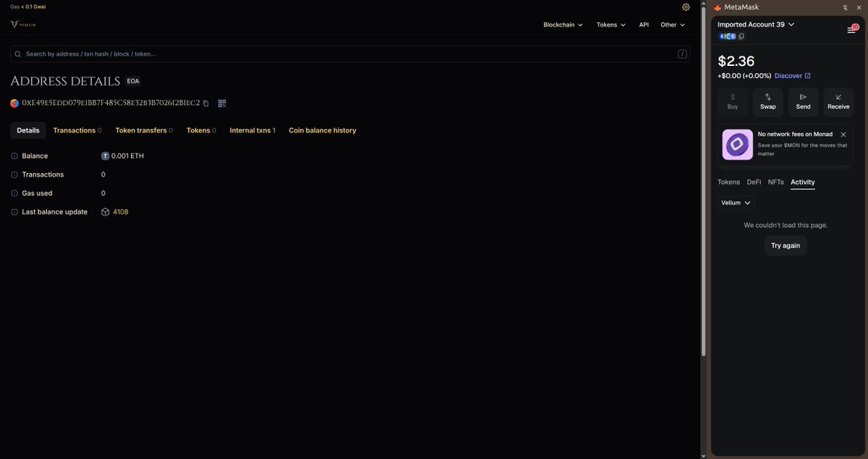This screenshot has width=868, height=459.
Task: Click MetaMask network avatars group
Action: tap(727, 36)
